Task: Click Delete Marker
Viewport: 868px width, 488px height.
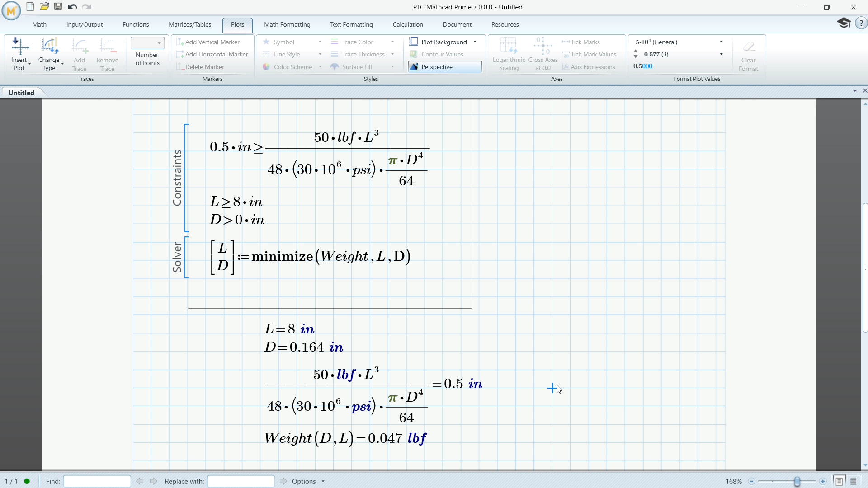Action: pyautogui.click(x=200, y=67)
